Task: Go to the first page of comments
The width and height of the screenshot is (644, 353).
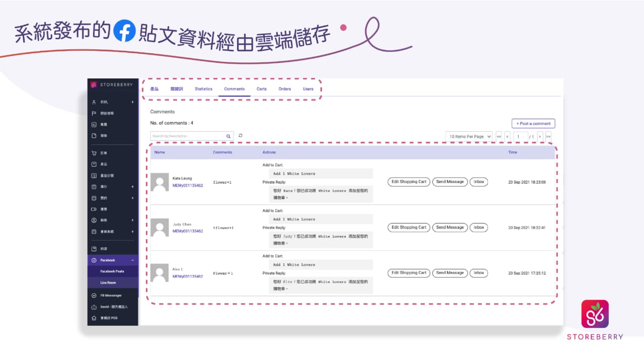Action: tap(499, 136)
